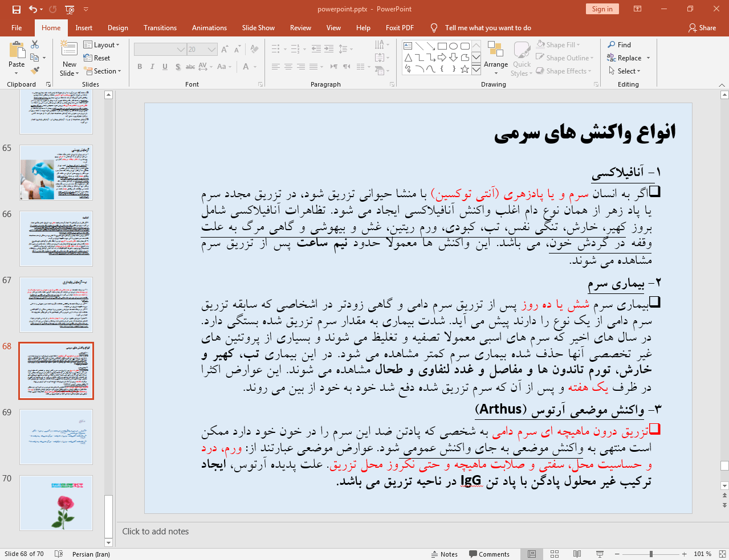Open the font size combo box
Screen dimensions: 729x560
(202, 50)
